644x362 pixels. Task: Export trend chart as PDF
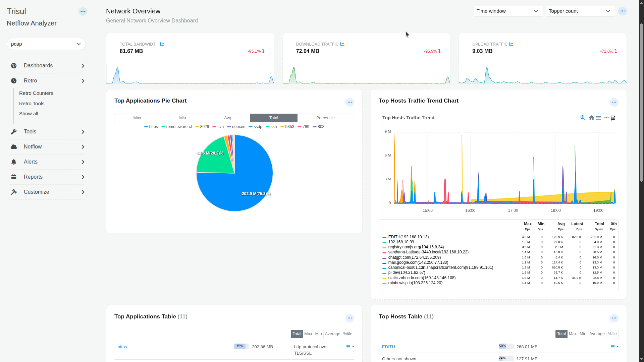click(x=613, y=118)
